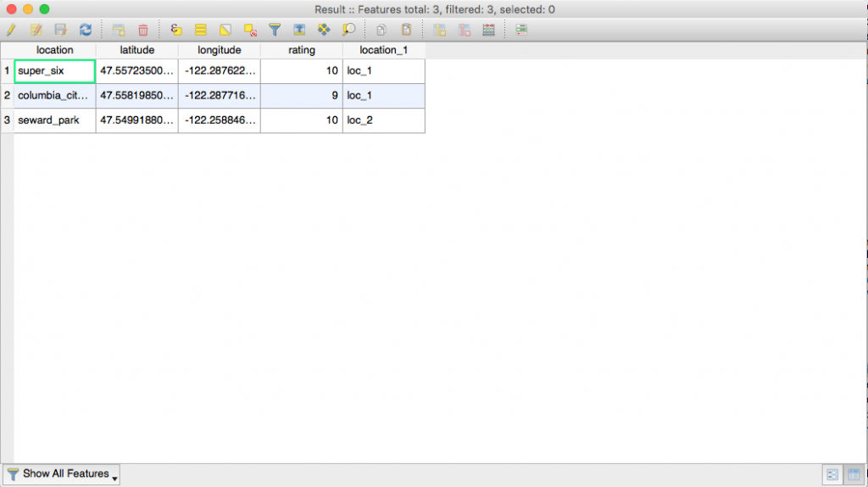The image size is (868, 487).
Task: Close the Result window
Action: point(12,9)
